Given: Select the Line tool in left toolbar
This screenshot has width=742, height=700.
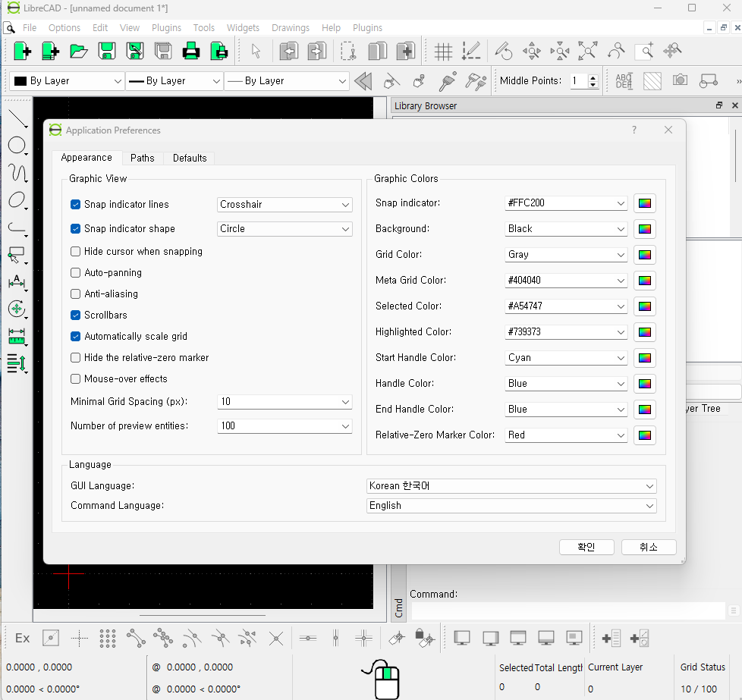Looking at the screenshot, I should [17, 118].
